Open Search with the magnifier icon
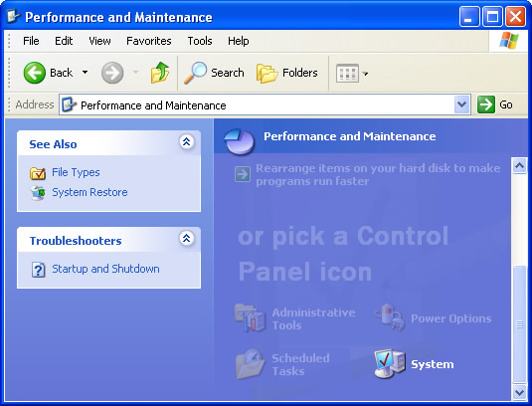Viewport: 532px width, 406px height. click(214, 73)
